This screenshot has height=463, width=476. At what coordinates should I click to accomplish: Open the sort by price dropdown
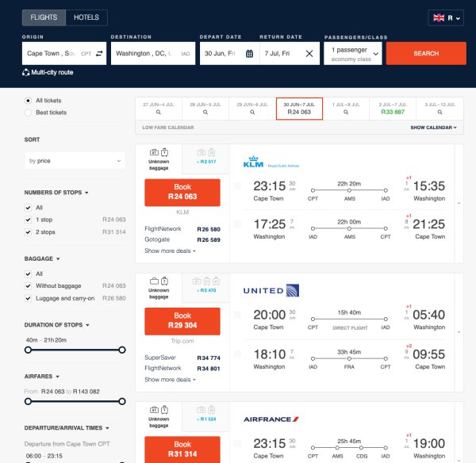pos(75,161)
